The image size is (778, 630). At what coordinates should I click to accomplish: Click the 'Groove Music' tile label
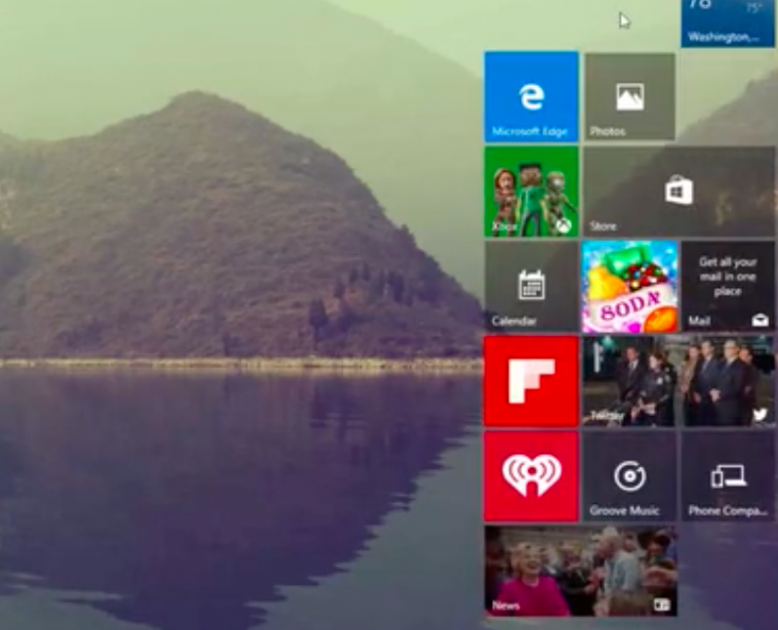coord(625,511)
